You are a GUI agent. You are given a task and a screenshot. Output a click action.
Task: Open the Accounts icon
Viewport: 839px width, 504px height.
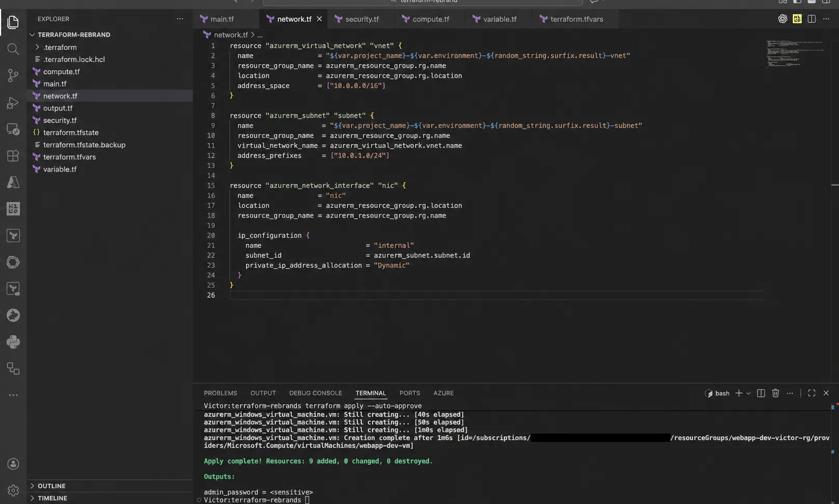13,464
